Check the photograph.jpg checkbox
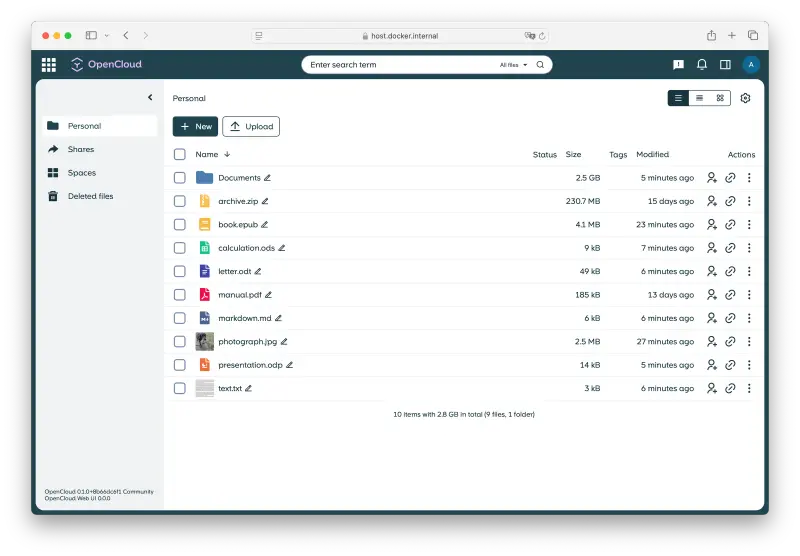The height and width of the screenshot is (556, 800). (180, 341)
